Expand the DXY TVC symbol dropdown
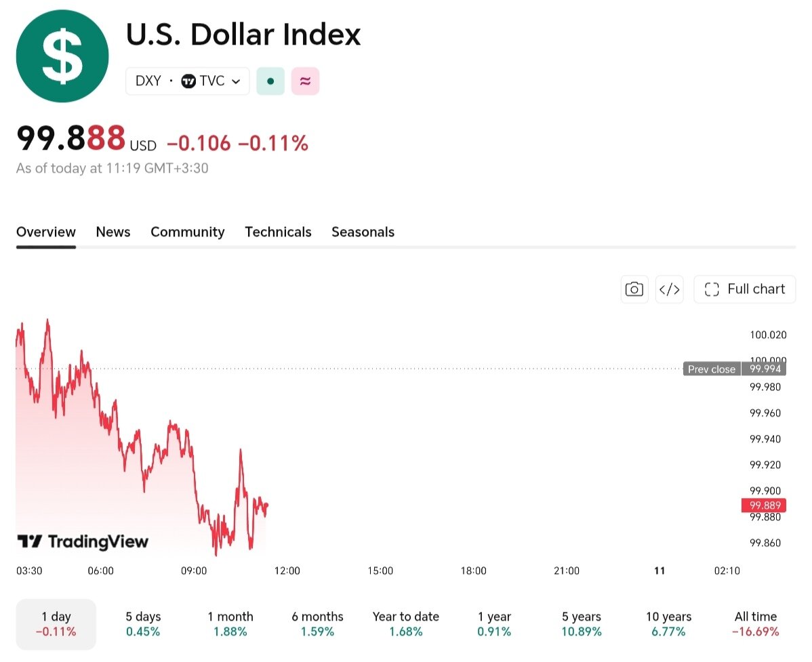The width and height of the screenshot is (812, 662). [x=188, y=81]
